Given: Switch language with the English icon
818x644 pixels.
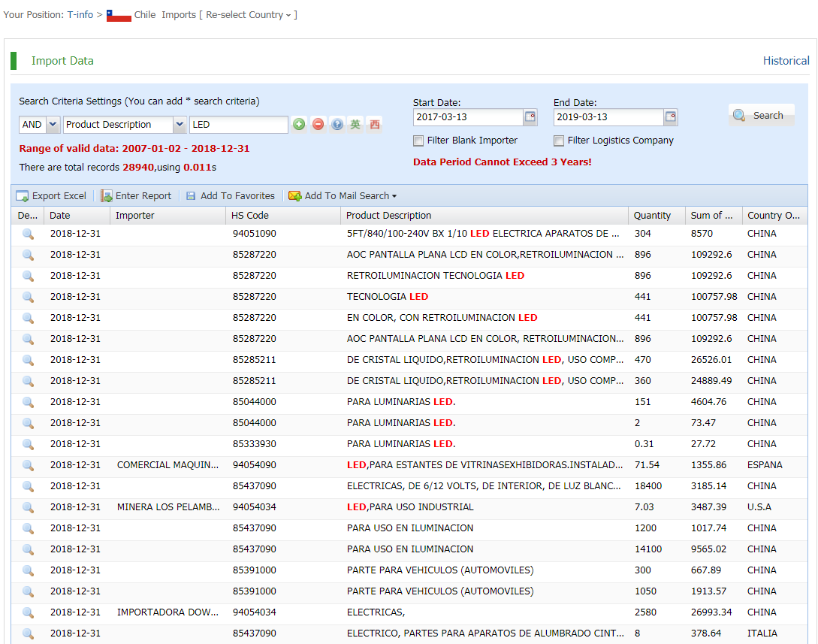Looking at the screenshot, I should [x=355, y=125].
